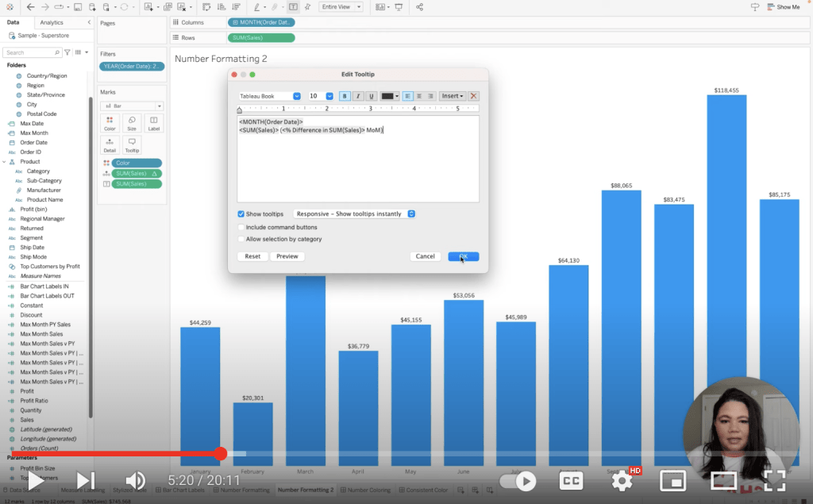Click the MONTH(Order Date) pill on Columns
This screenshot has width=813, height=504.
click(x=261, y=22)
